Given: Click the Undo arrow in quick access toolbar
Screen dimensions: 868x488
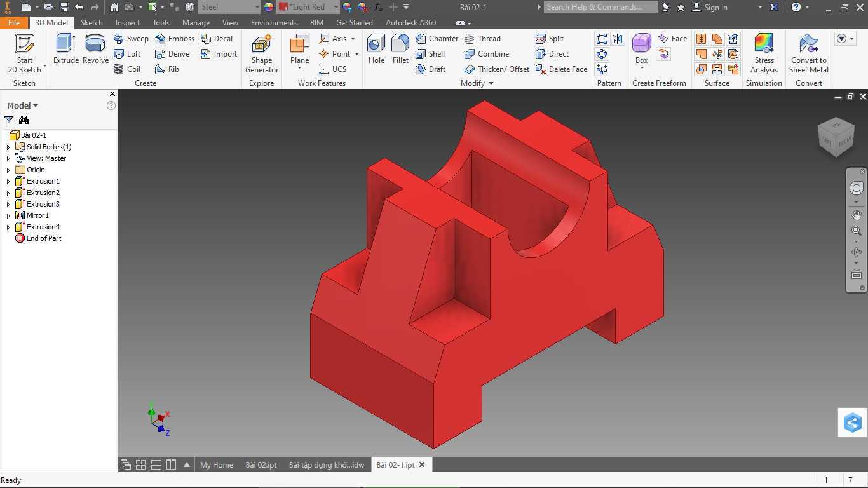Looking at the screenshot, I should point(79,7).
